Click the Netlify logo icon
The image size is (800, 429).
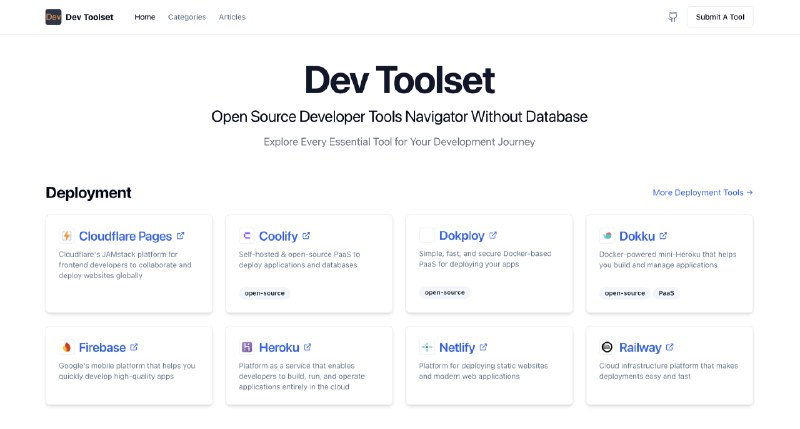click(x=427, y=347)
